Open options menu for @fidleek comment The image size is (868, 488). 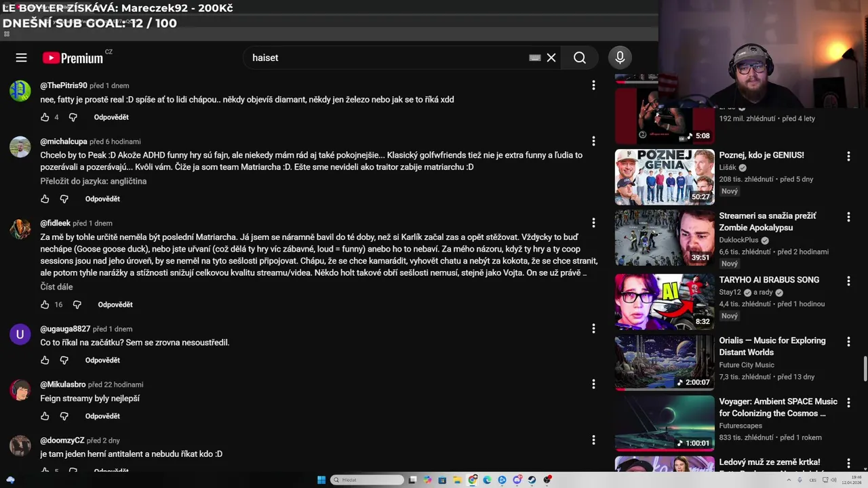pos(593,223)
